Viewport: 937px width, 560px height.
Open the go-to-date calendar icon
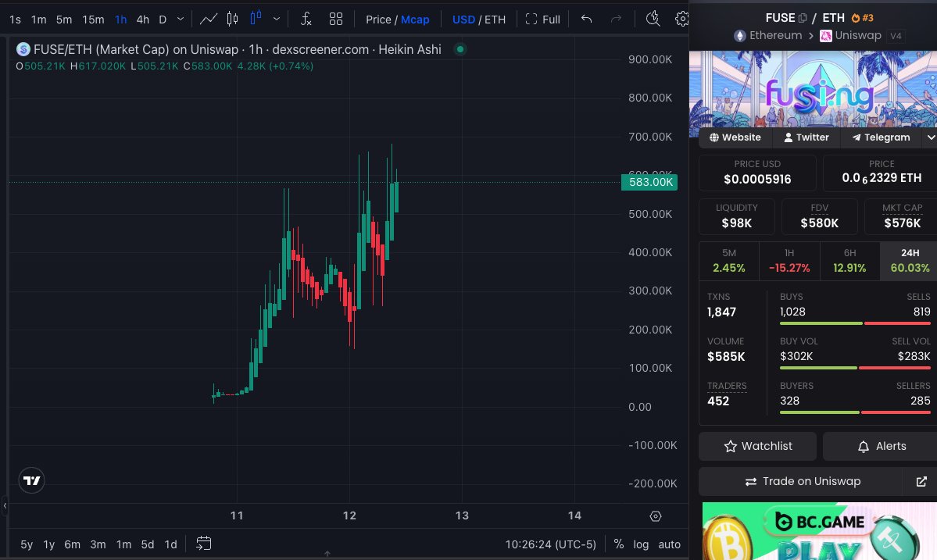[x=204, y=544]
